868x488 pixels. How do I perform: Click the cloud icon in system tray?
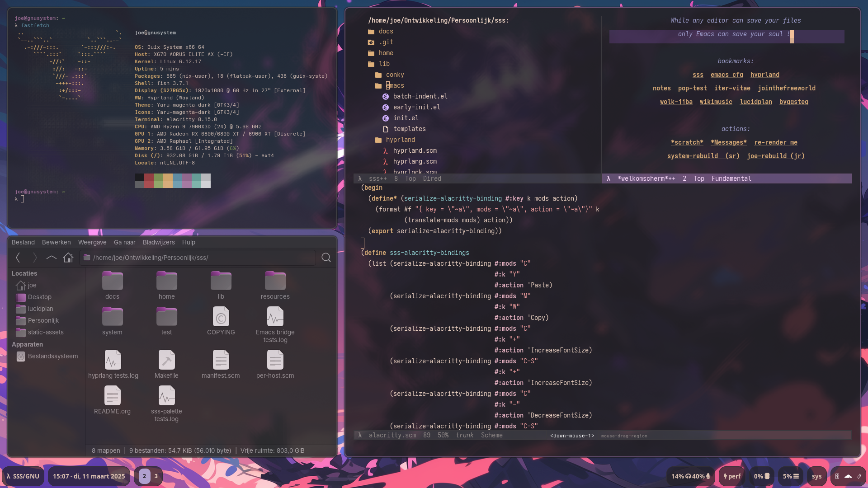(848, 476)
